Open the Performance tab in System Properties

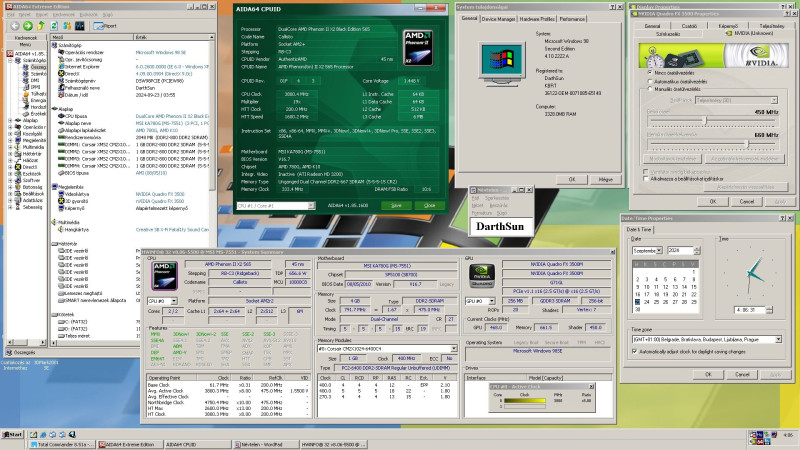(x=572, y=19)
